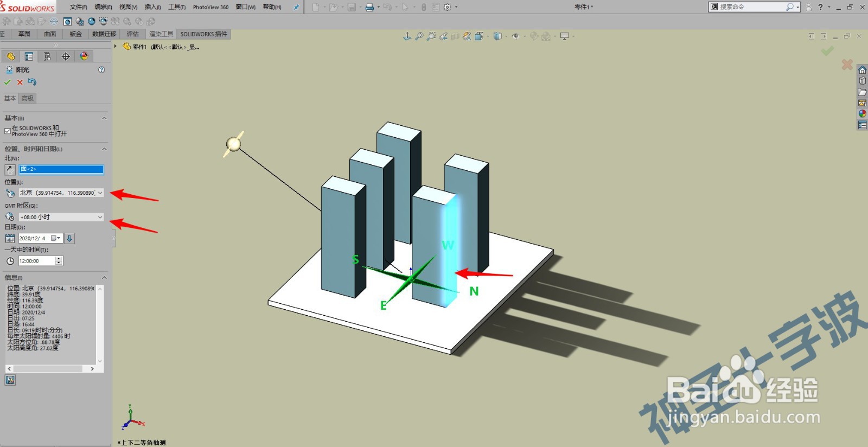868x447 pixels.
Task: Open the GMT 时区 dropdown showing +08:00
Action: [x=100, y=217]
